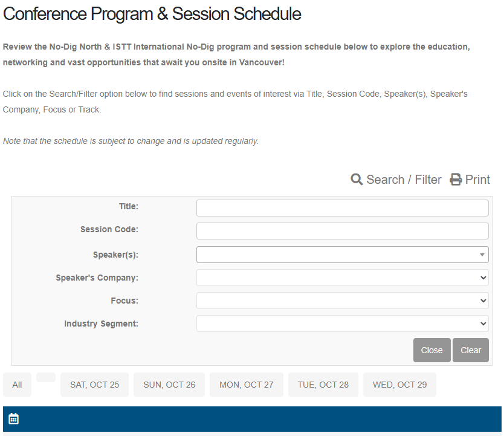Expand the Speaker's Company dropdown
This screenshot has width=504, height=436.
coord(342,278)
